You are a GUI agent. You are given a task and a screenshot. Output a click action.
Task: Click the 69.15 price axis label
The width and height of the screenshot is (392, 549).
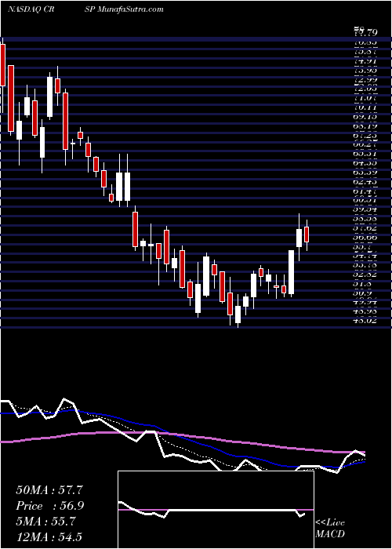[x=365, y=115]
